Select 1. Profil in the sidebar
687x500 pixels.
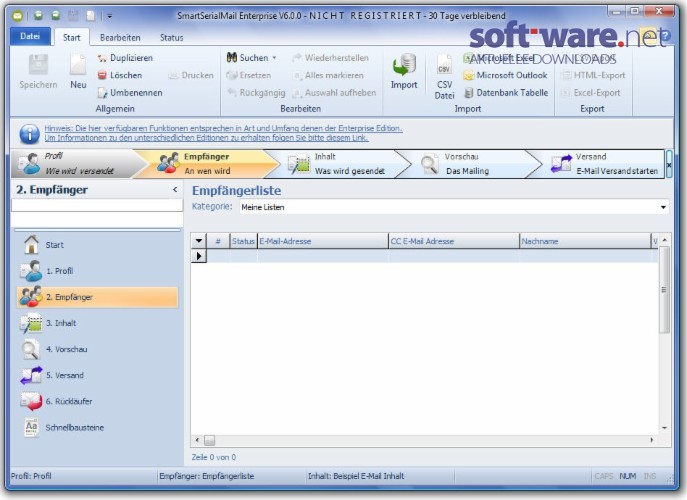tap(97, 271)
